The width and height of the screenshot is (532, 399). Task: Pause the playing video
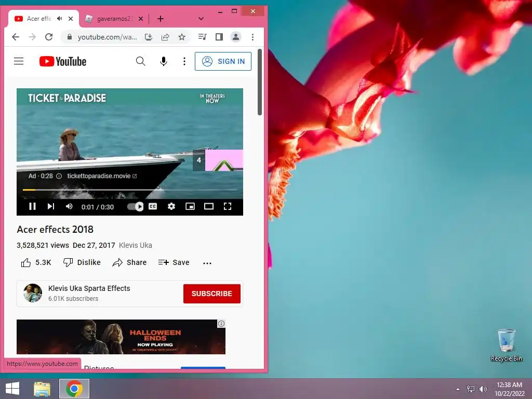[32, 206]
